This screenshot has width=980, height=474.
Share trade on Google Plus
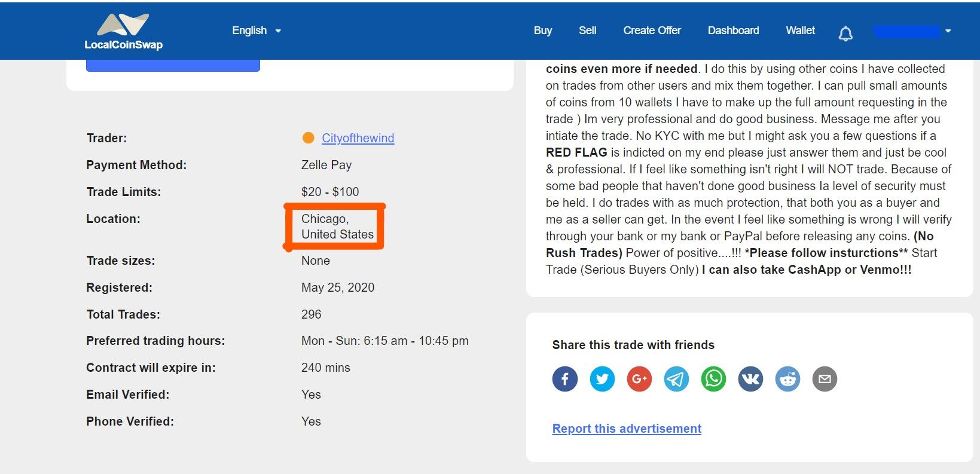click(639, 379)
